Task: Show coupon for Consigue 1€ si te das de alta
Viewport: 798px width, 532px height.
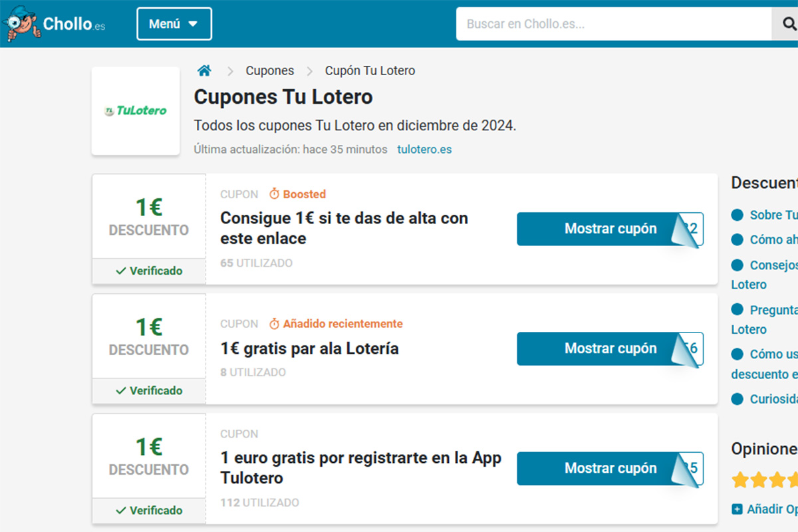Action: [x=610, y=229]
